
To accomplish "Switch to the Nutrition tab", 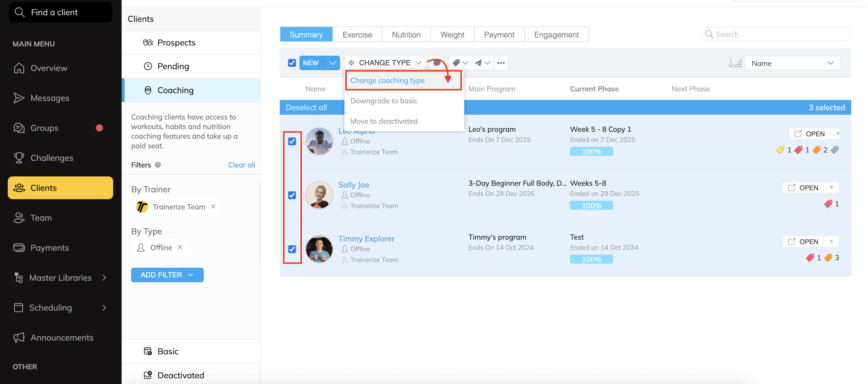I will pos(406,35).
